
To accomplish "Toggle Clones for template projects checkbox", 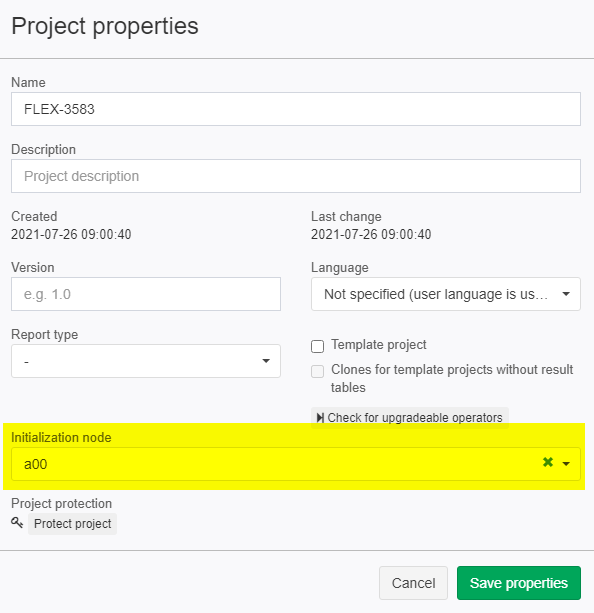I will (318, 371).
